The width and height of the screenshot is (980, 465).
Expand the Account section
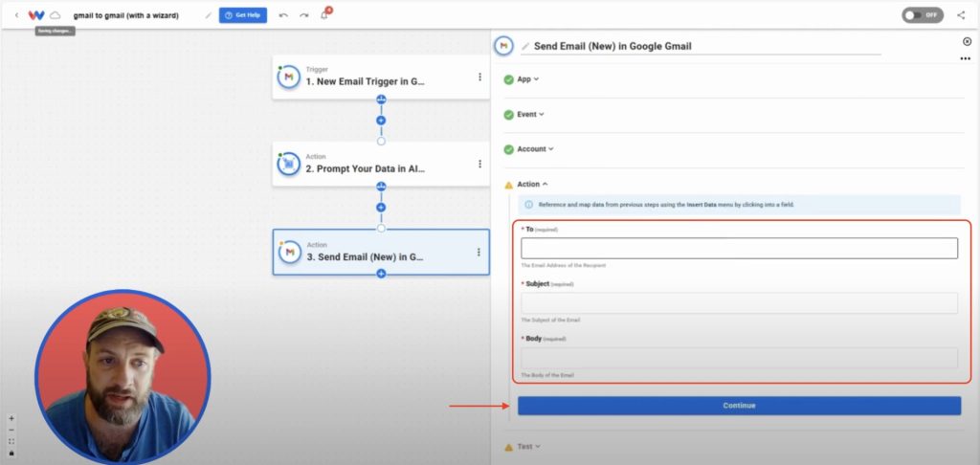(x=535, y=149)
